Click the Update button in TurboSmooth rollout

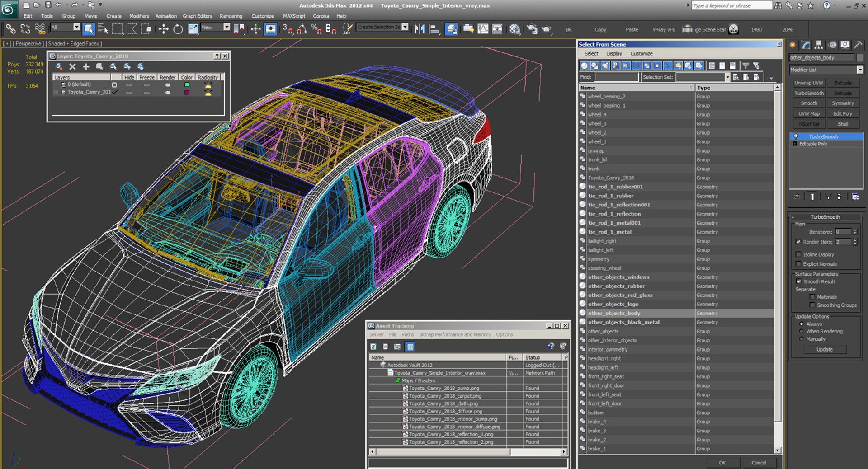click(825, 349)
